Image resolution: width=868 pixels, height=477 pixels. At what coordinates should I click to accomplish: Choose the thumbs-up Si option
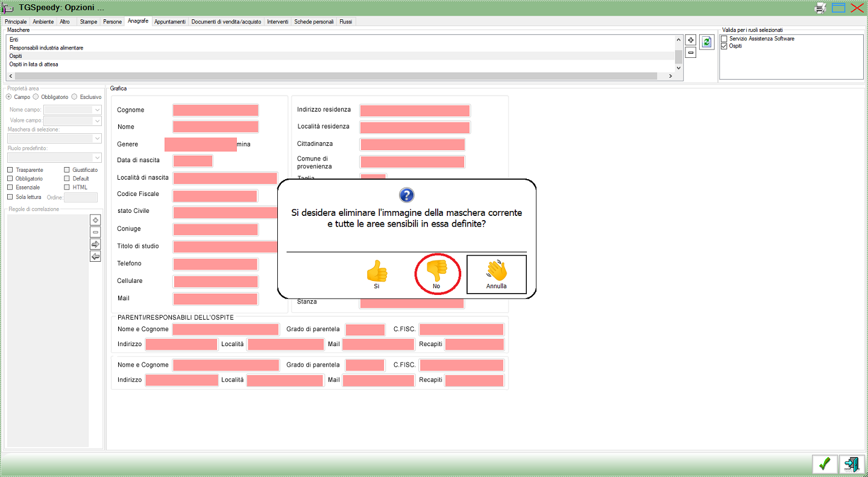(x=377, y=274)
